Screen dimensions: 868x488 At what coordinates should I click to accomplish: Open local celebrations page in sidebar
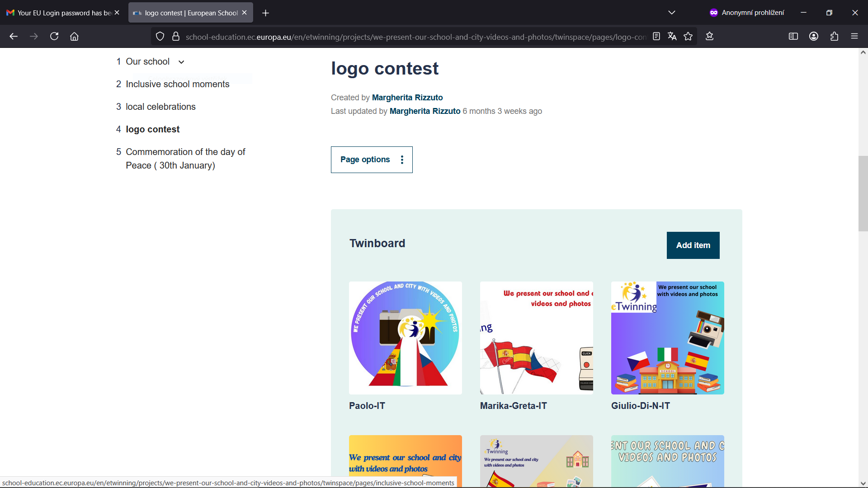pyautogui.click(x=160, y=107)
